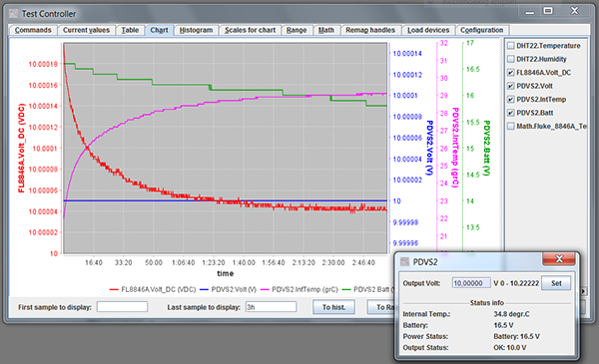Image resolution: width=599 pixels, height=364 pixels.
Task: Click the First sample to display field
Action: click(122, 307)
